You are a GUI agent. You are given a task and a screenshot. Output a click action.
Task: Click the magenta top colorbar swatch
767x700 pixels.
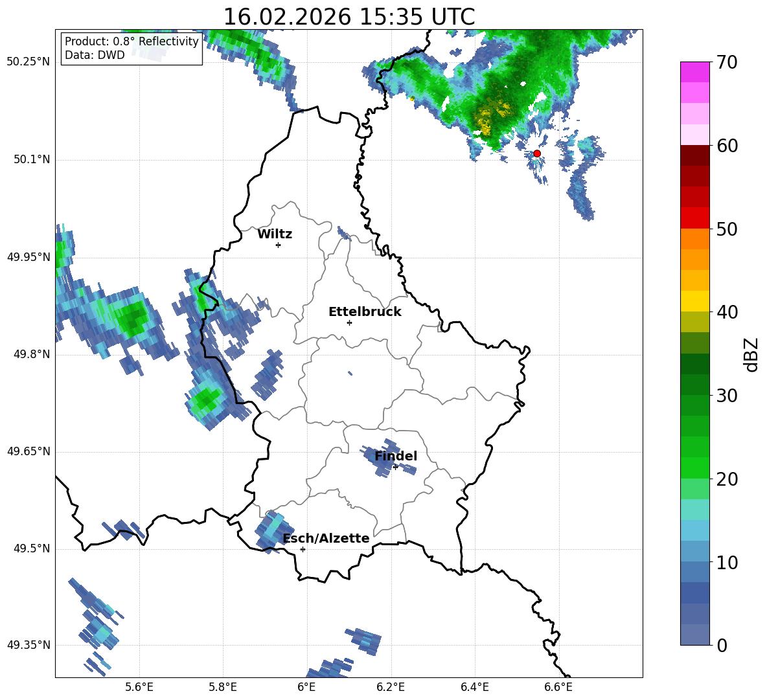694,72
